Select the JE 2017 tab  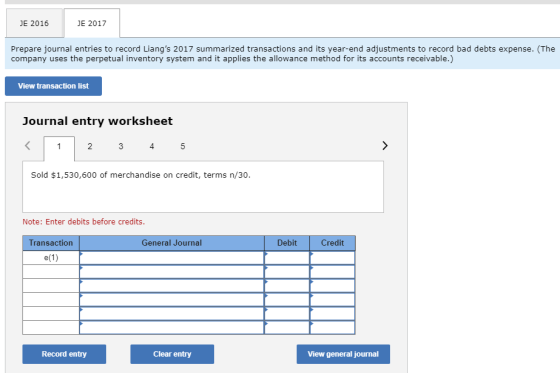[92, 23]
